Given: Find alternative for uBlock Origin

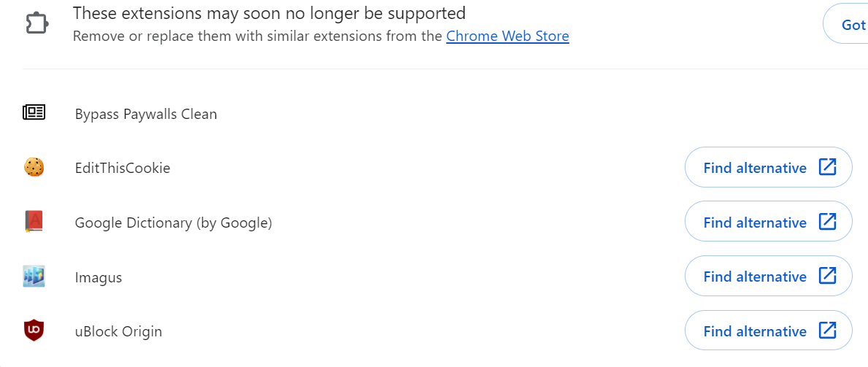Looking at the screenshot, I should tap(755, 331).
